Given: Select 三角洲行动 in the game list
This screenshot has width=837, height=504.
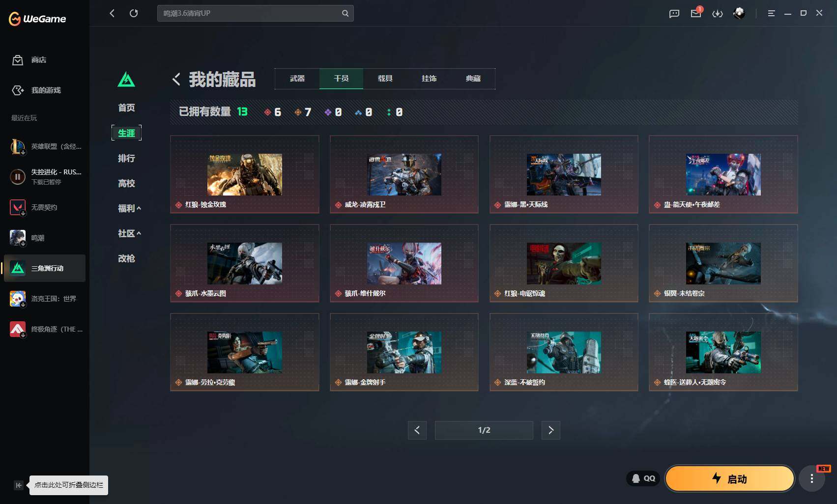Looking at the screenshot, I should click(45, 268).
